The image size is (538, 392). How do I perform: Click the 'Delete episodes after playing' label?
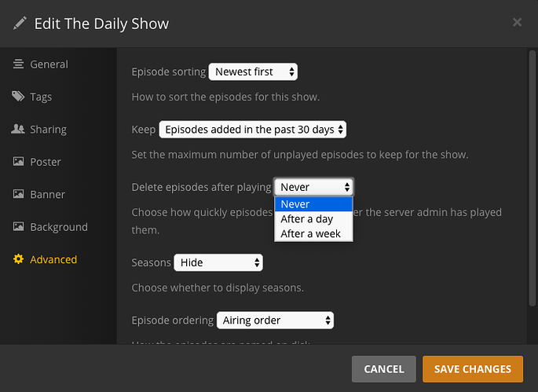tap(201, 187)
